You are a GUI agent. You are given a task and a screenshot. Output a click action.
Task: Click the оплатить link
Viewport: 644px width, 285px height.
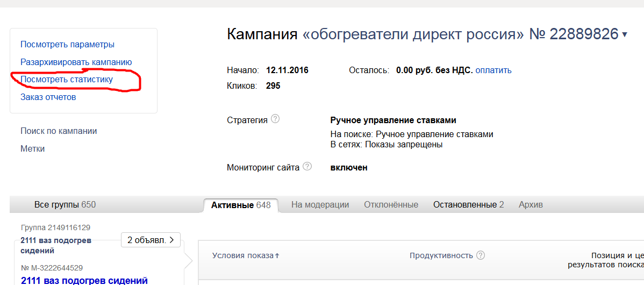click(493, 70)
